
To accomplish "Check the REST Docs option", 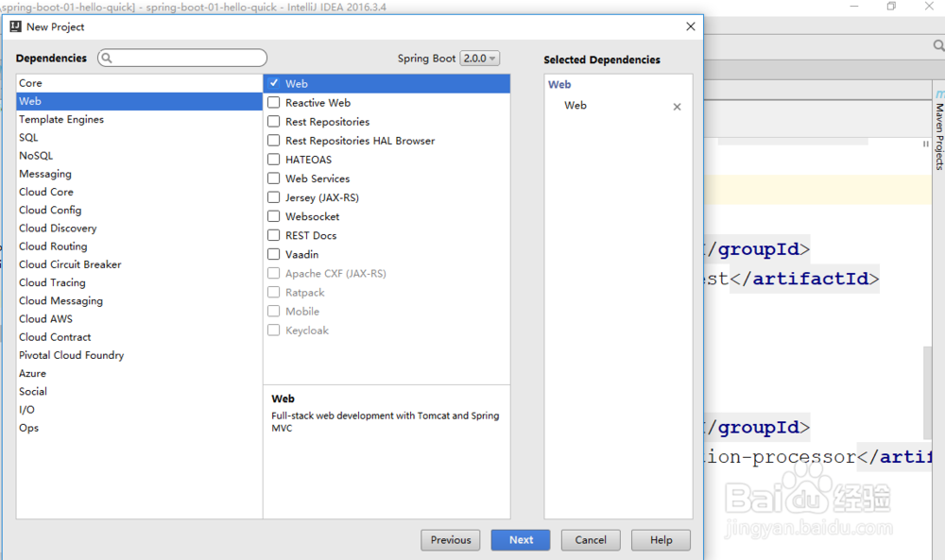I will (271, 235).
